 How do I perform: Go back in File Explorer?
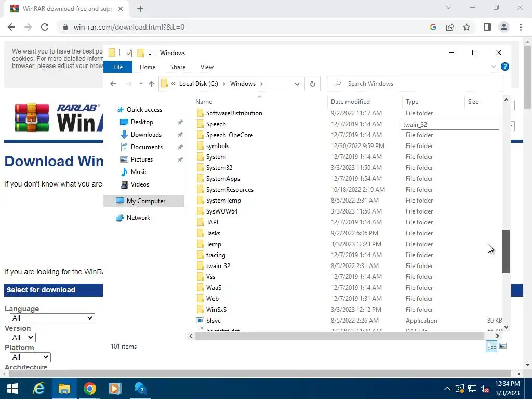click(113, 84)
